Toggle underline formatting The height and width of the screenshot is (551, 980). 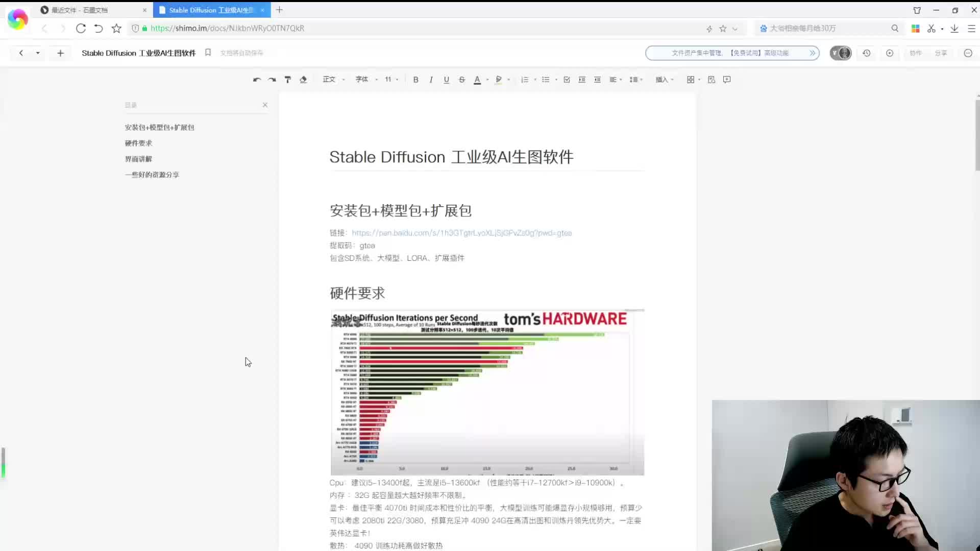(x=447, y=80)
